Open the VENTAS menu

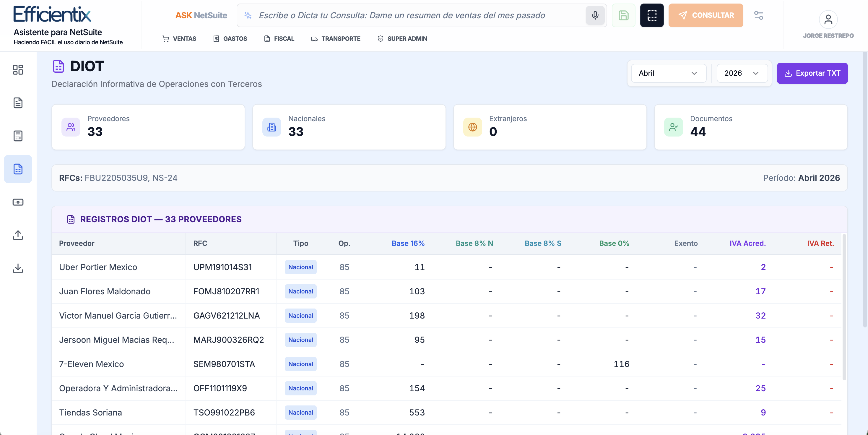coord(179,39)
